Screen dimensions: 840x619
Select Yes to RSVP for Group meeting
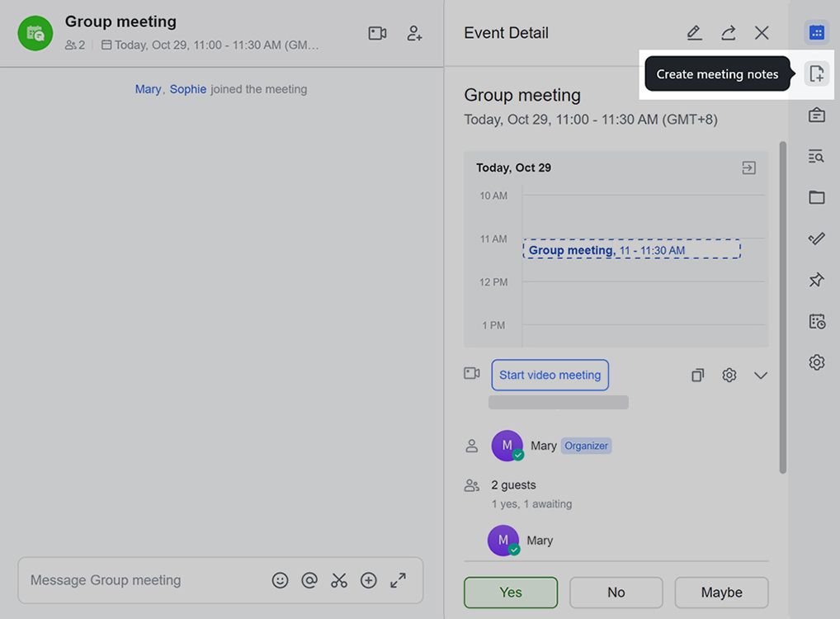point(510,592)
